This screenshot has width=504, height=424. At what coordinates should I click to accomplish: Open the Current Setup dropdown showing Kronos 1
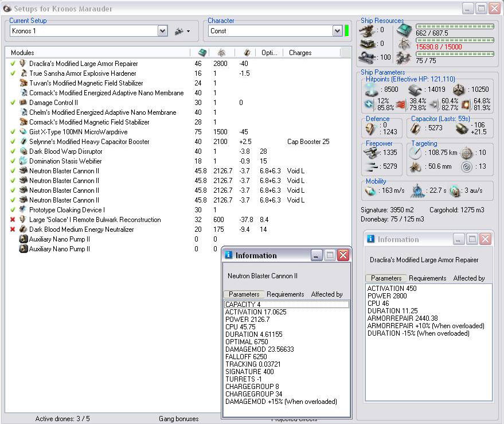click(162, 31)
